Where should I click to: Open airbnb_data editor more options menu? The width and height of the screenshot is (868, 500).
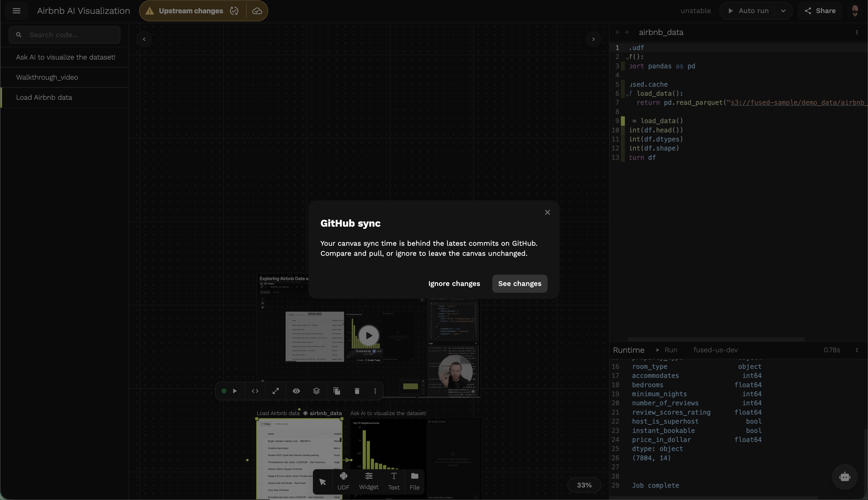pos(857,32)
